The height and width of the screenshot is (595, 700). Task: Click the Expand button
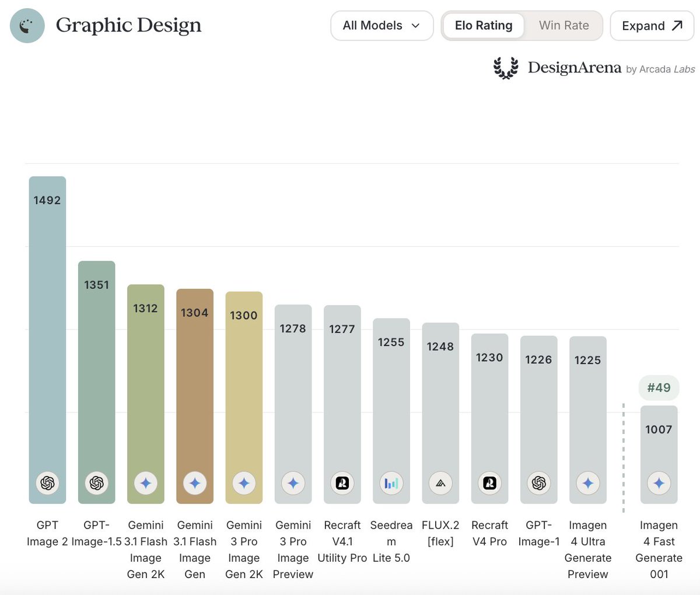[652, 26]
